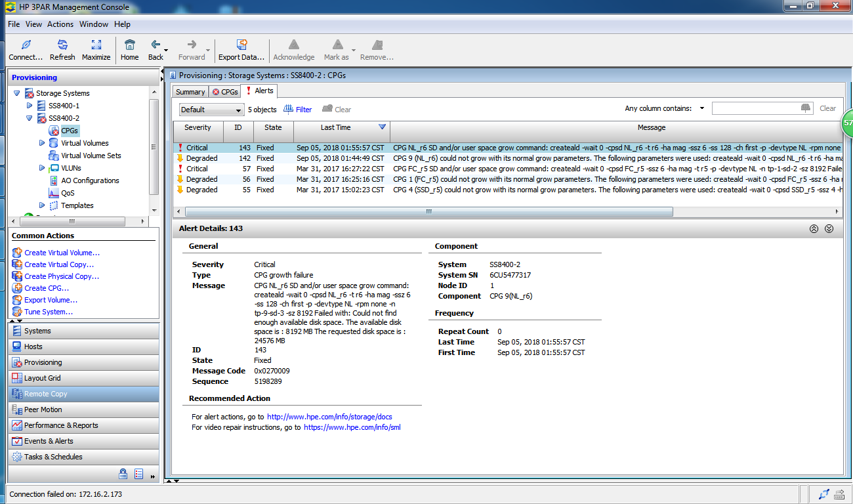The width and height of the screenshot is (853, 504).
Task: Open the Hosts manager pane
Action: 83,346
